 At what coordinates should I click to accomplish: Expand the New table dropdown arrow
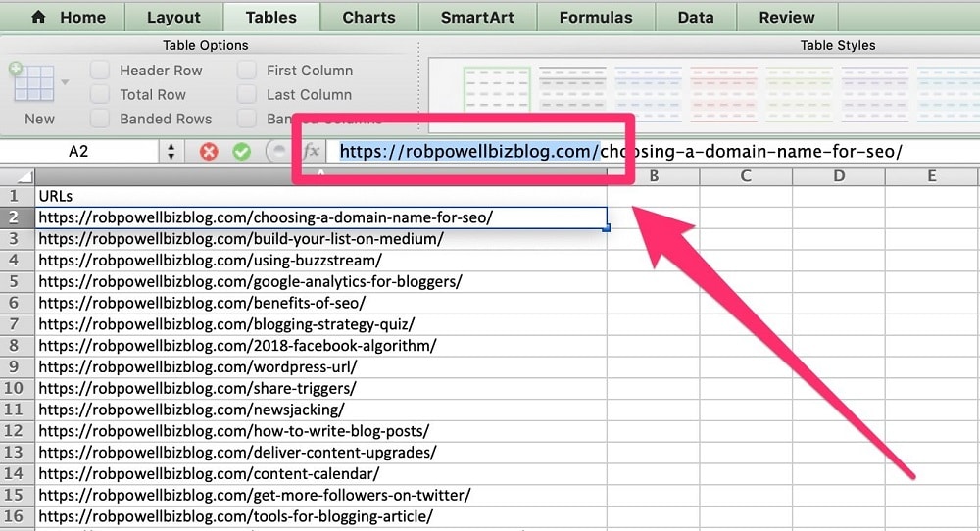point(65,82)
